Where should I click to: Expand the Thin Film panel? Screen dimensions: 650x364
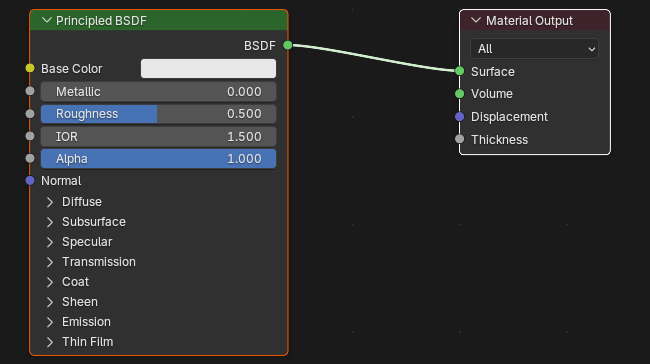[x=50, y=342]
